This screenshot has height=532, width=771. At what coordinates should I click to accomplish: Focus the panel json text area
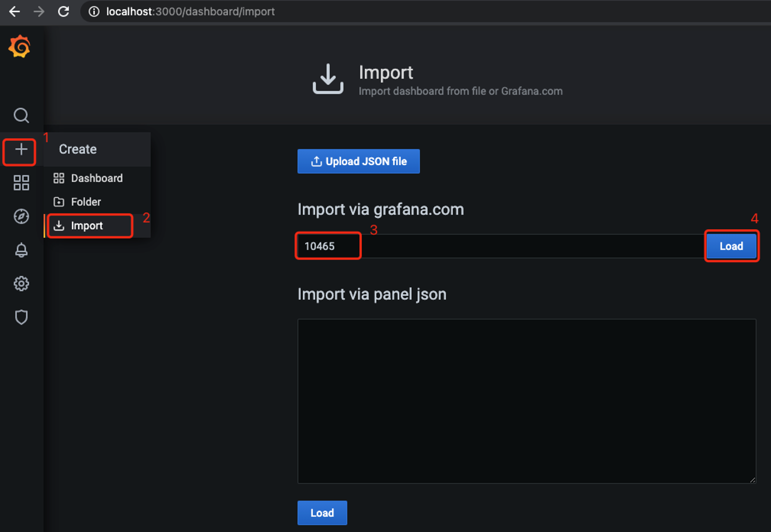pyautogui.click(x=527, y=401)
